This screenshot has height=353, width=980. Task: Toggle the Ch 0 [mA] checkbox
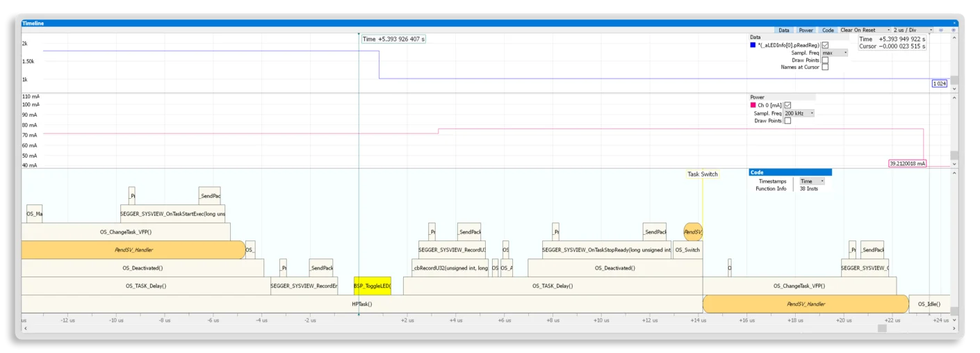(x=787, y=106)
